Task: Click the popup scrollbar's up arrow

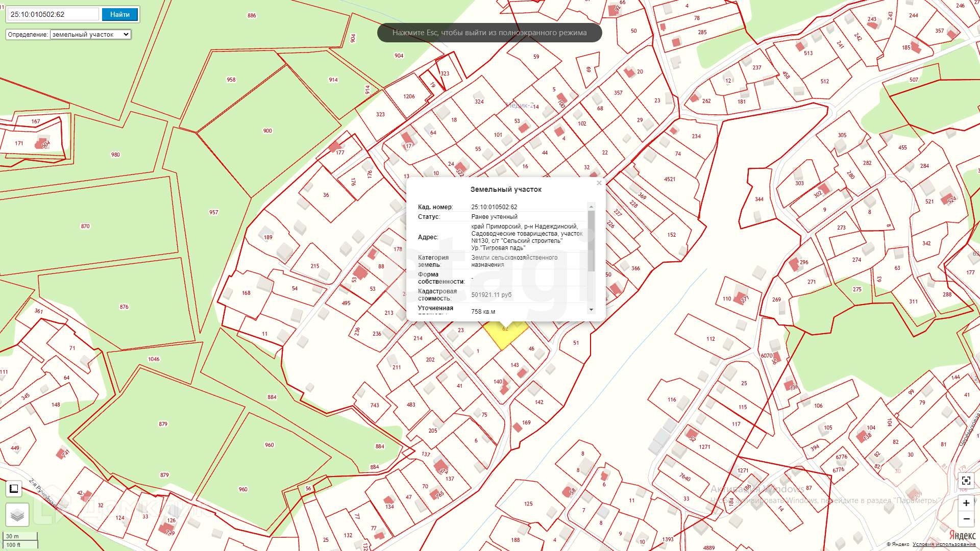Action: 591,207
